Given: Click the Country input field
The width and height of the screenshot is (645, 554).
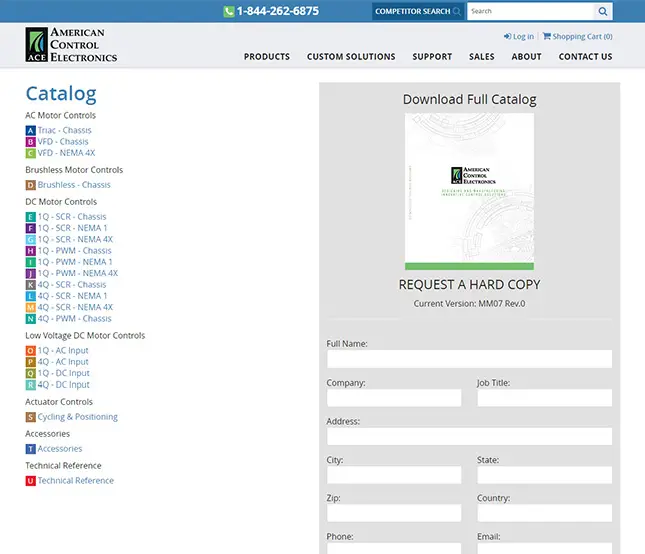Looking at the screenshot, I should click(545, 513).
